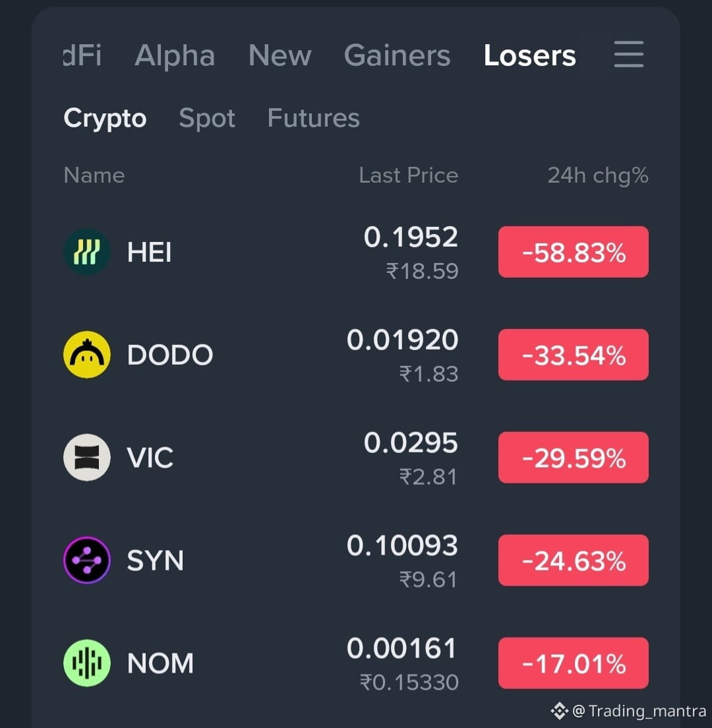Tap the yellow DODO coin logo
712x728 pixels.
click(87, 354)
